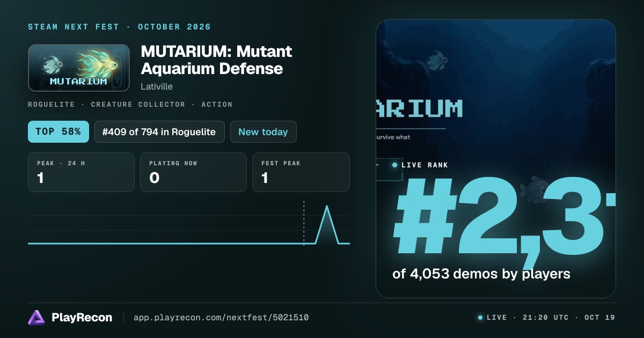This screenshot has width=644, height=338.
Task: Click the STEAM NEXT FEST · OCTOBER 2026 header
Action: point(119,27)
